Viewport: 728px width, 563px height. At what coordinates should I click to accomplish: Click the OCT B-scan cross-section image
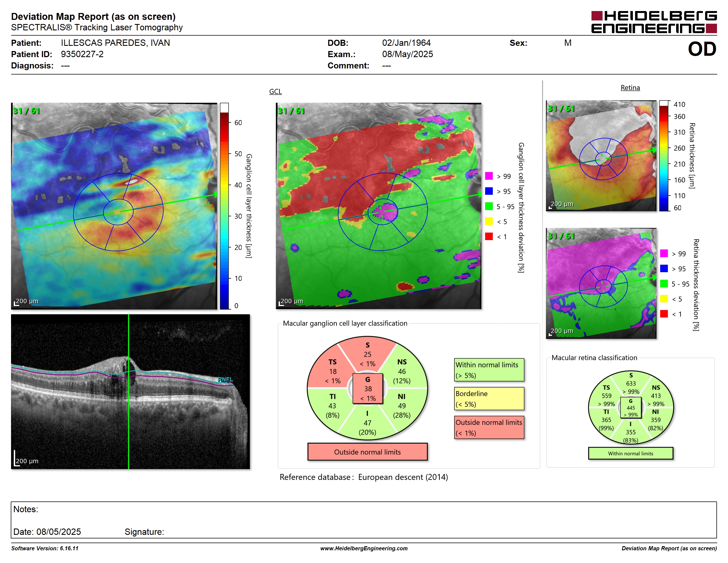coord(130,392)
